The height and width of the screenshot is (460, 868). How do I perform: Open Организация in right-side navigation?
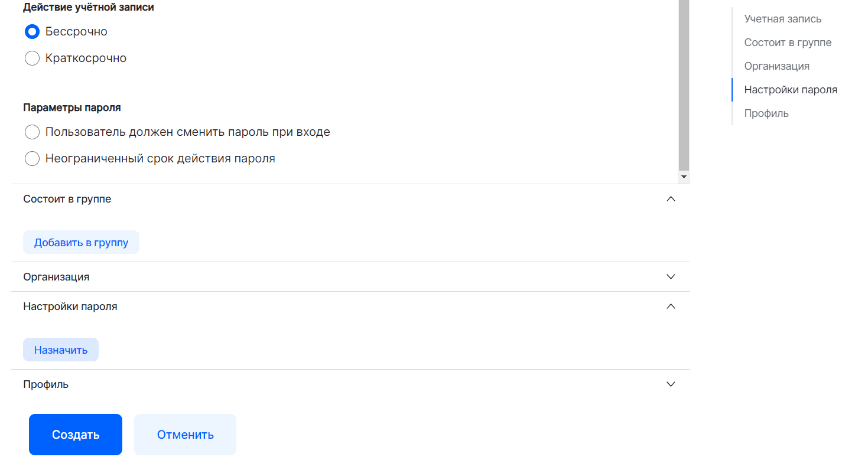click(776, 66)
